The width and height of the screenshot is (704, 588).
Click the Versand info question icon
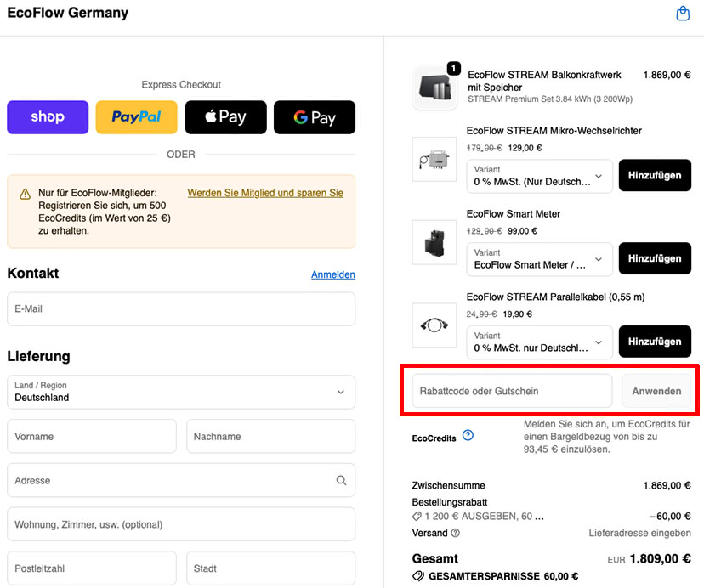[x=455, y=533]
